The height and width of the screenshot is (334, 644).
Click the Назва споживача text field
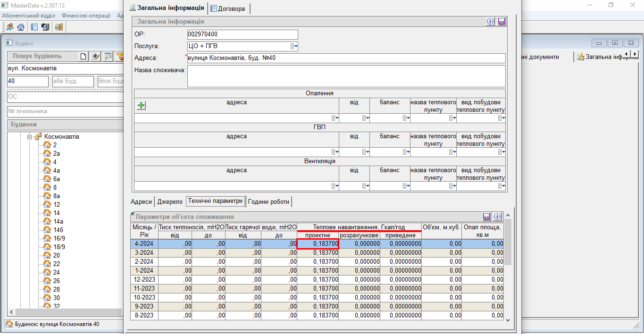click(346, 76)
